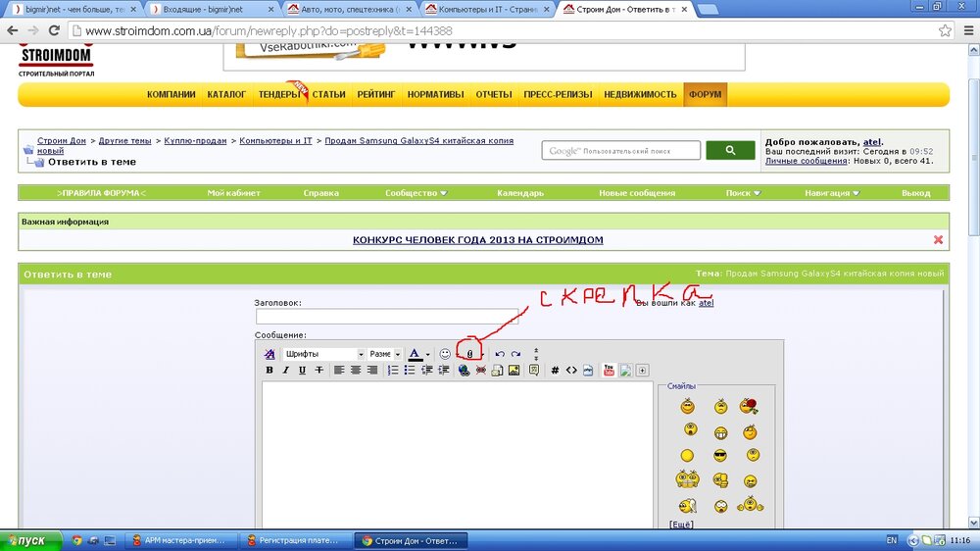
Task: Align message text to the left
Action: click(x=339, y=371)
